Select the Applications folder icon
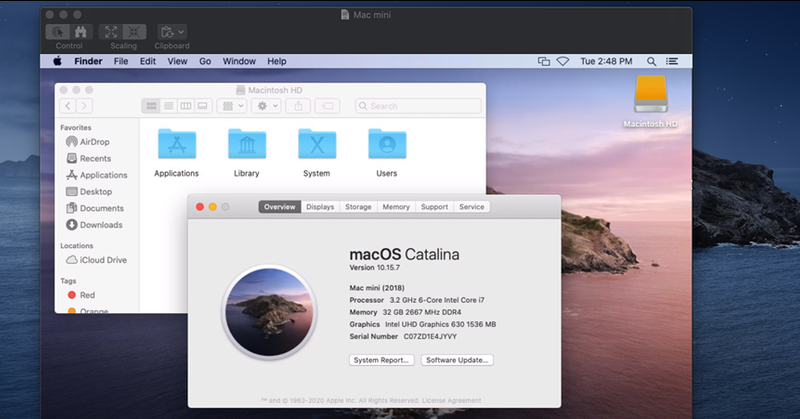This screenshot has width=800, height=419. [x=177, y=144]
